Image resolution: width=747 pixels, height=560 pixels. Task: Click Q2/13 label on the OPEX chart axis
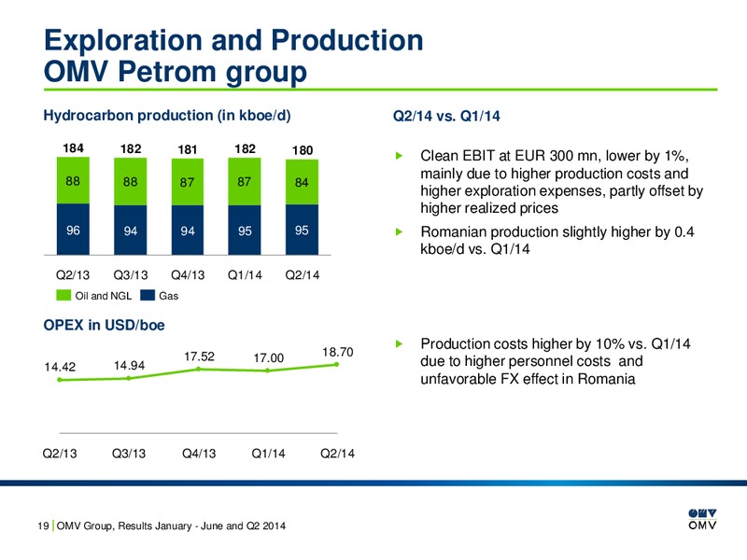click(x=60, y=453)
